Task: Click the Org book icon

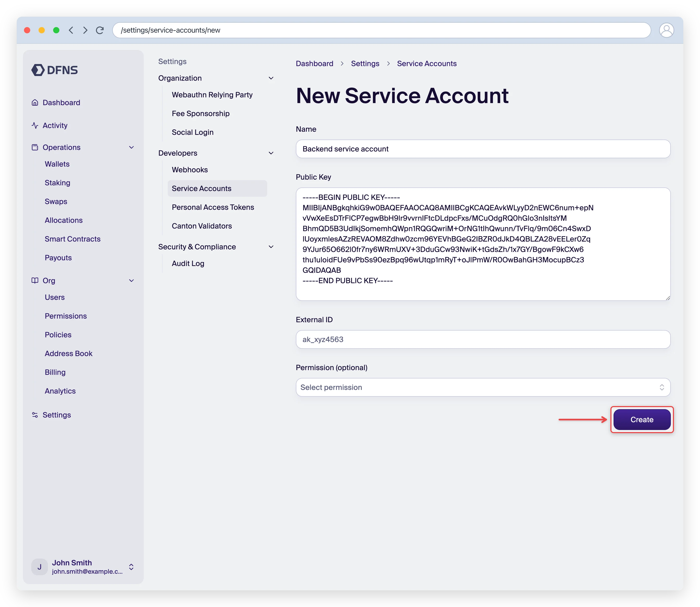Action: click(x=35, y=281)
